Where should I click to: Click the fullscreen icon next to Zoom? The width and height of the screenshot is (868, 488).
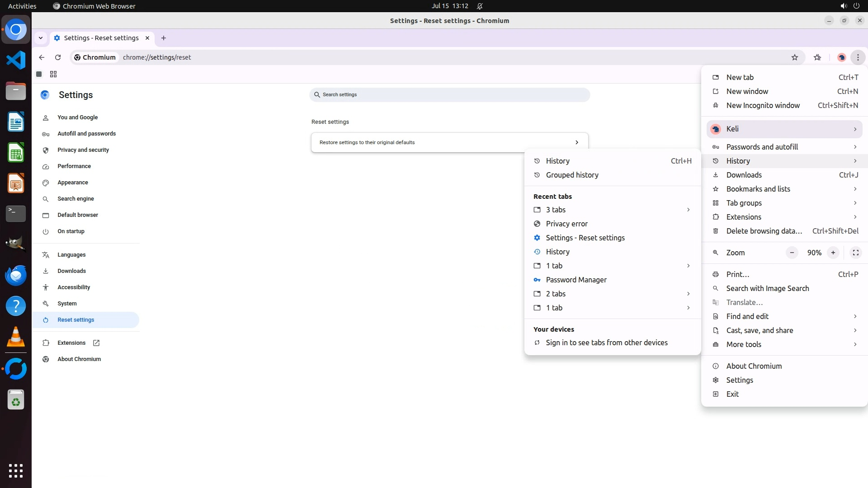point(855,253)
